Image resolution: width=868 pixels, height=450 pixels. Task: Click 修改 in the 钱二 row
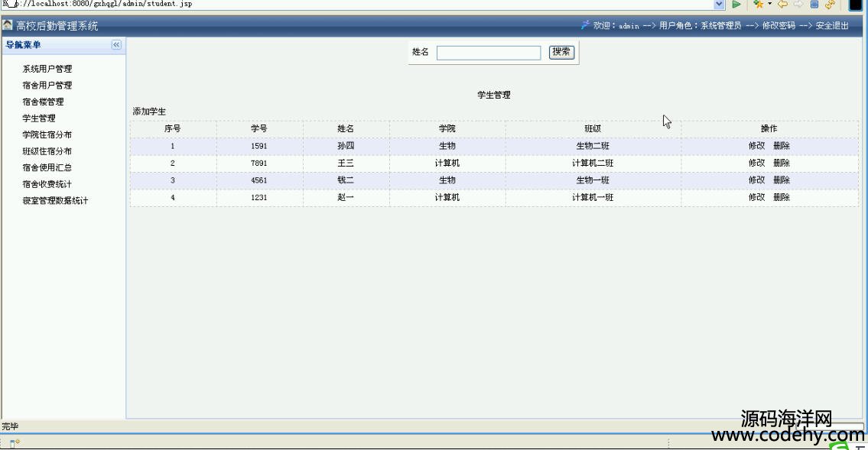pyautogui.click(x=757, y=180)
